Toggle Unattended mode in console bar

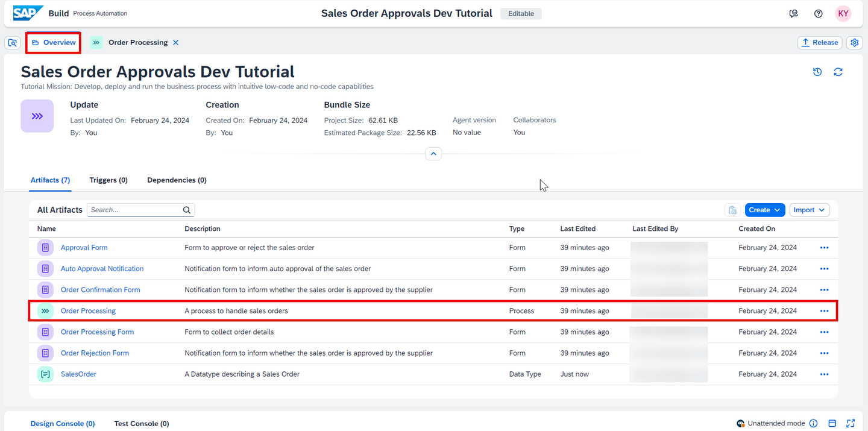[x=771, y=424]
